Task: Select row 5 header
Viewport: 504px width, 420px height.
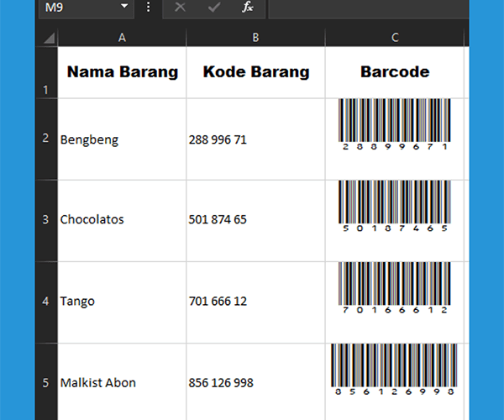Action: 46,381
